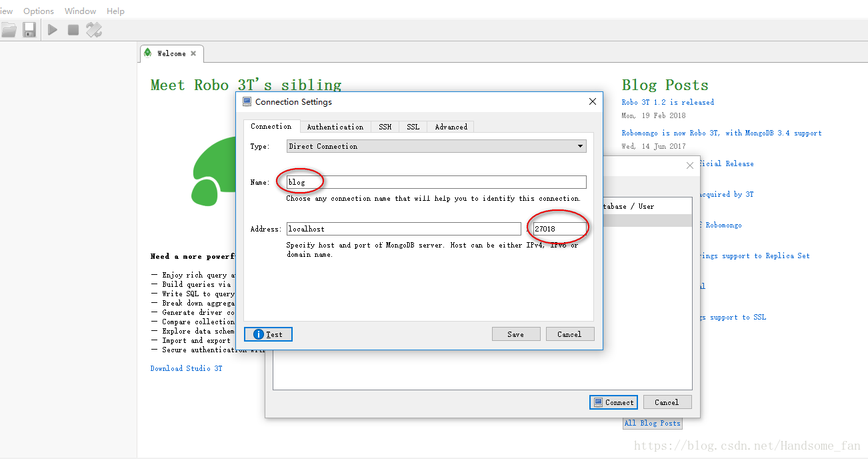Switch to the Advanced tab

pyautogui.click(x=451, y=127)
